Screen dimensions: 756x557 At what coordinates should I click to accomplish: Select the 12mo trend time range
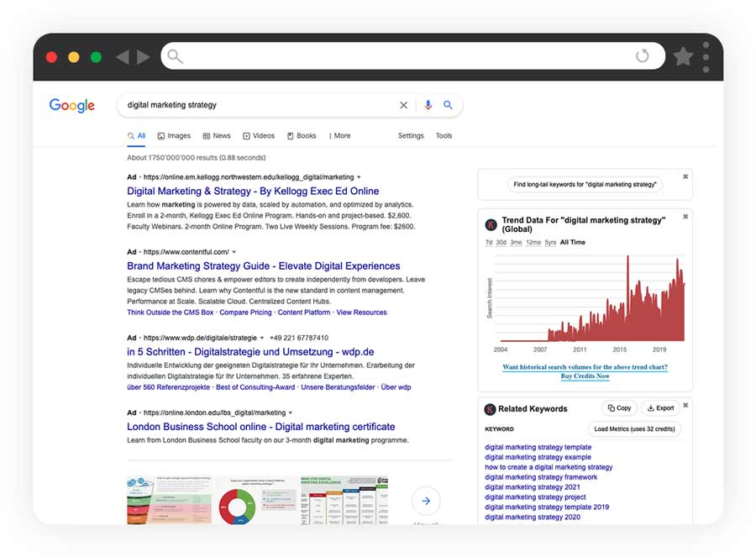coord(533,243)
